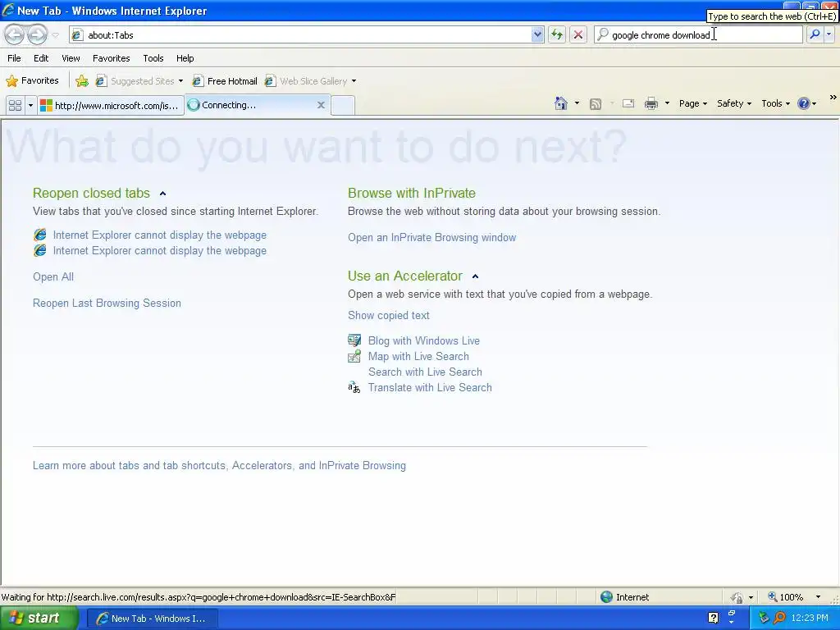840x630 pixels.
Task: Open the Edit menu
Action: [41, 58]
